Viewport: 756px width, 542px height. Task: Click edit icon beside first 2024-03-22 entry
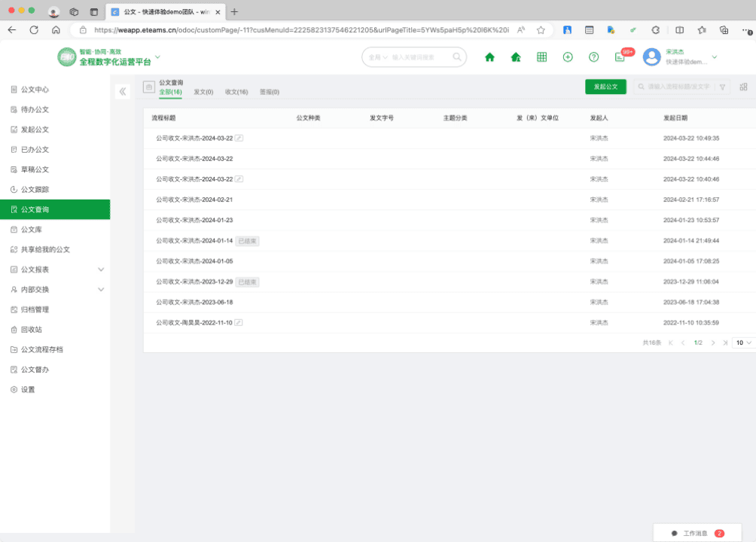(x=239, y=139)
